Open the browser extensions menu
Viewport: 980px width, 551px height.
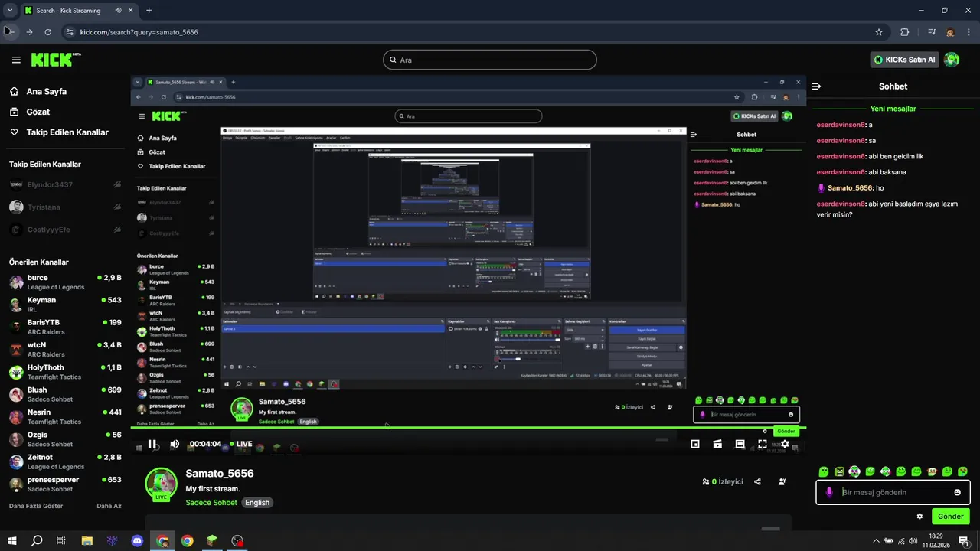point(905,32)
